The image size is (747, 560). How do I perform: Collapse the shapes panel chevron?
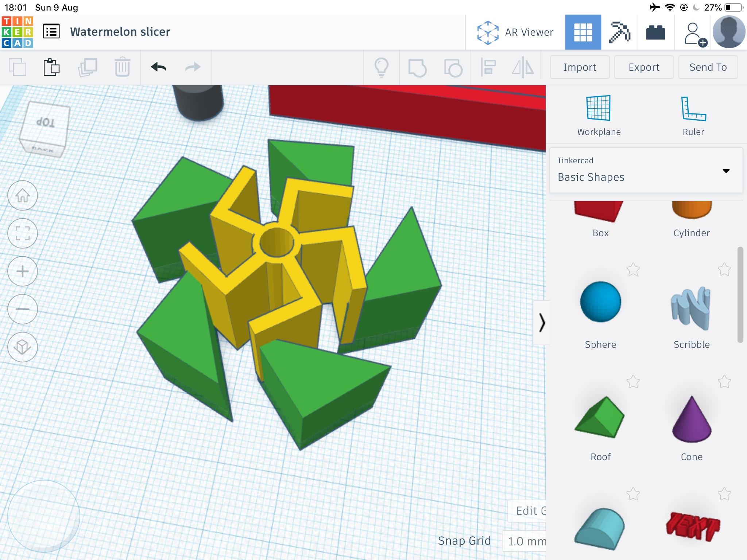click(542, 323)
